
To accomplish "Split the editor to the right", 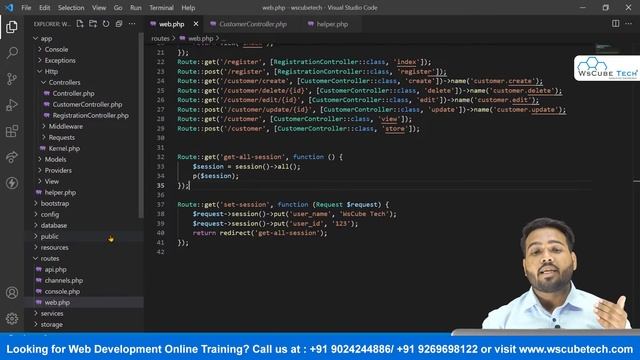I will coord(616,24).
